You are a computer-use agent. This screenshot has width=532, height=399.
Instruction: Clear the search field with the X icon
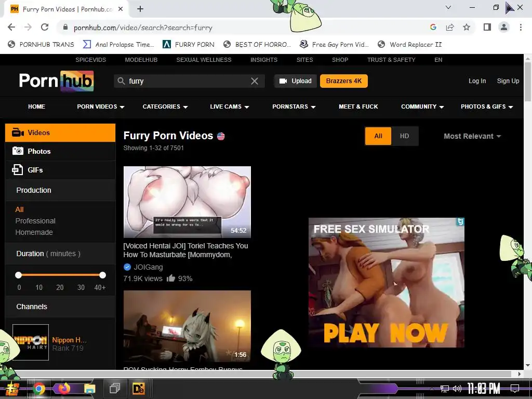point(255,81)
